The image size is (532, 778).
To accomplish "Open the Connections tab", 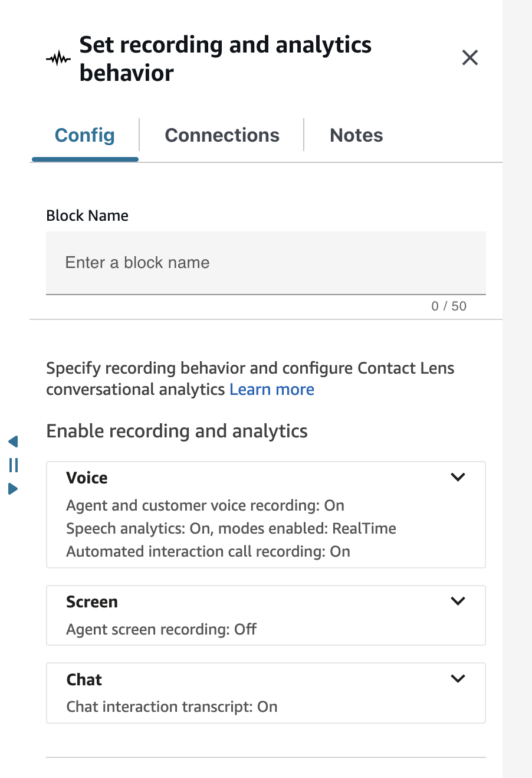I will tap(222, 135).
